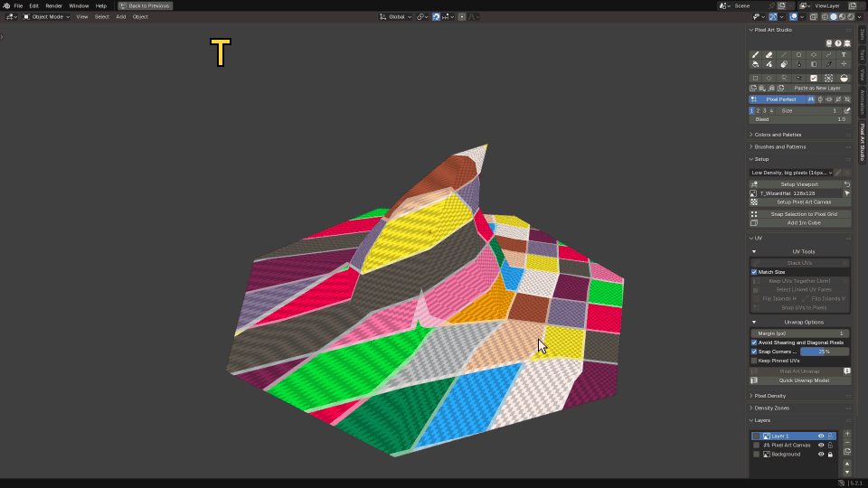This screenshot has height=488, width=868.
Task: Collapse the Setup panel
Action: pyautogui.click(x=761, y=159)
